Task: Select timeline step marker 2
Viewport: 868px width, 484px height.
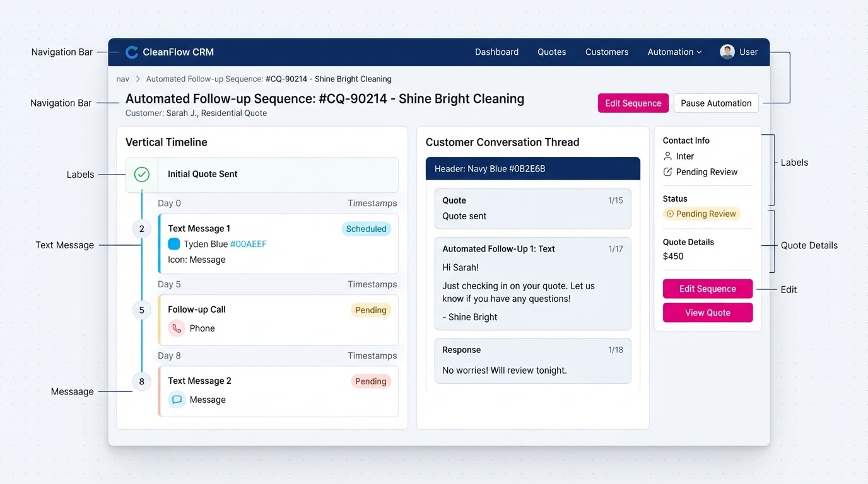Action: coord(142,229)
